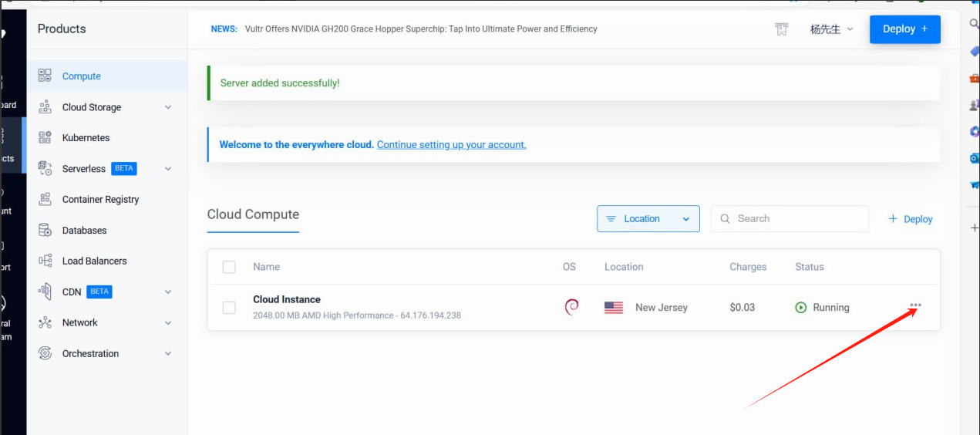Click the green Running status icon
Screen dimensions: 980x435
(801, 308)
